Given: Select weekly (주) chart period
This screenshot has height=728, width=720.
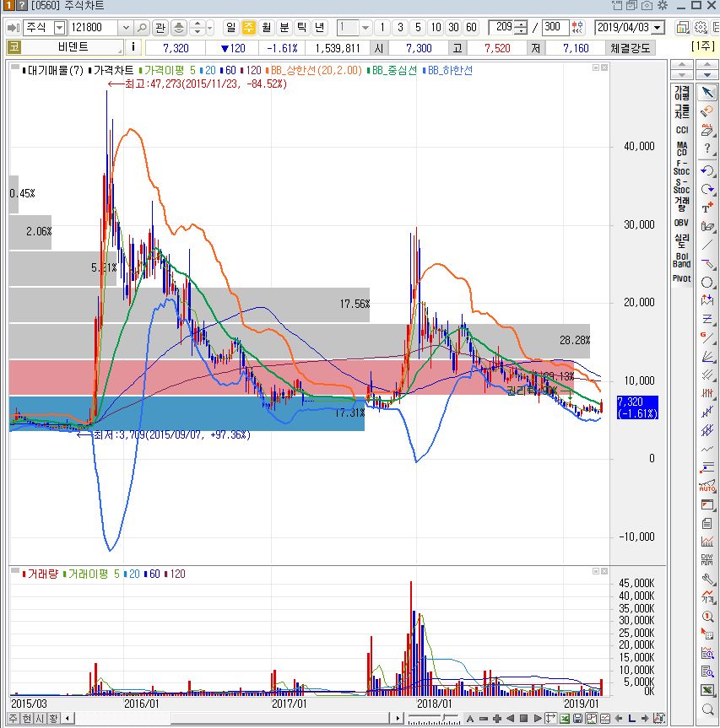Looking at the screenshot, I should point(249,27).
